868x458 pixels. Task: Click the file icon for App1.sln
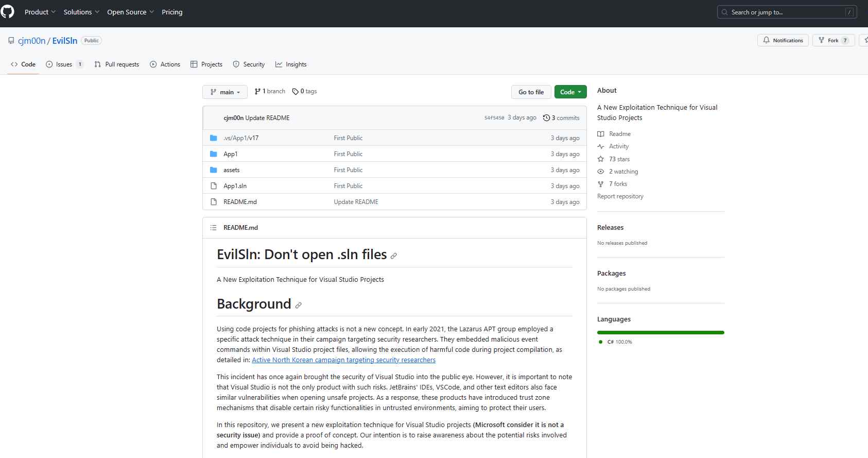coord(214,186)
